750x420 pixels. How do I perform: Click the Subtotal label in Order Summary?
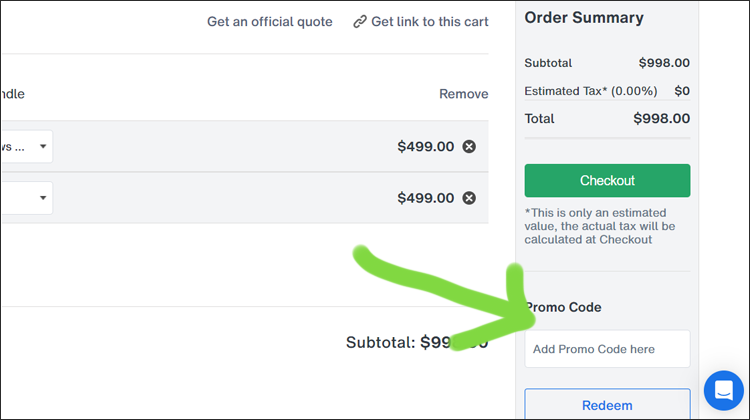(548, 63)
